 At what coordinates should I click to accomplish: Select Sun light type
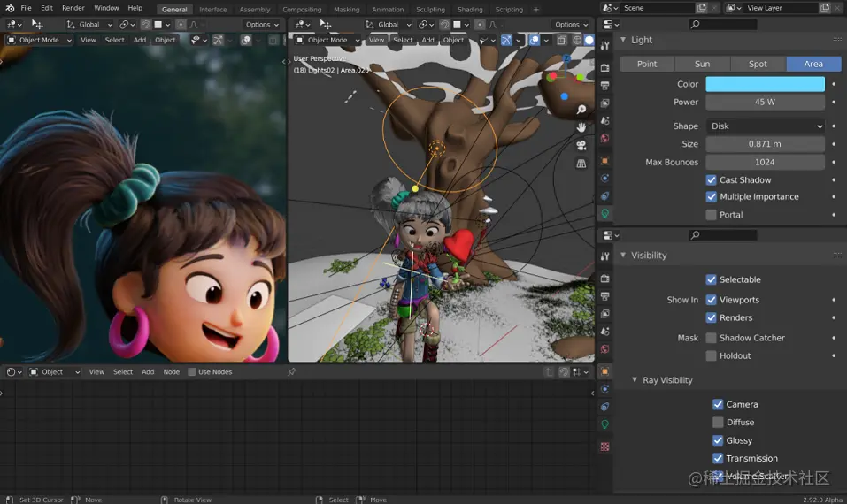(x=702, y=64)
